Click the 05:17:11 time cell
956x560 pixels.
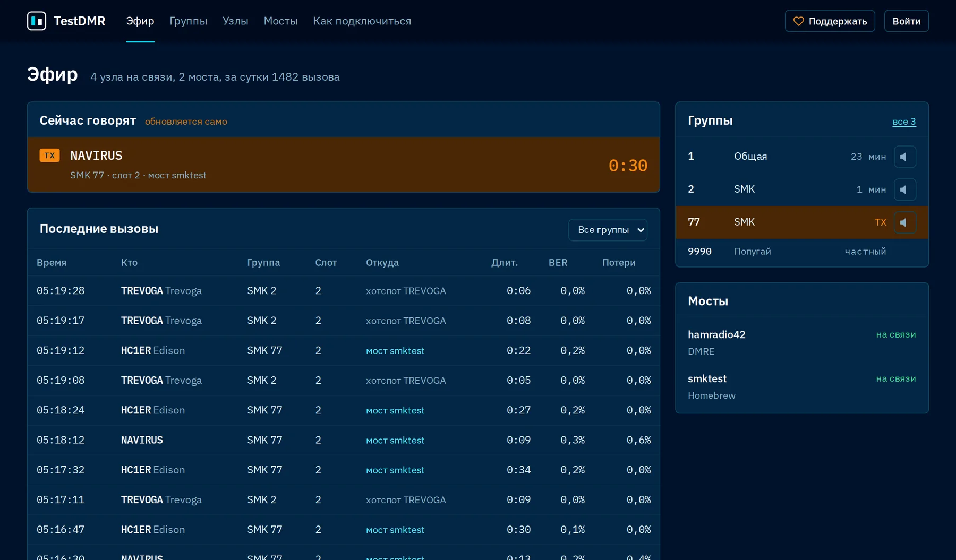(x=61, y=500)
